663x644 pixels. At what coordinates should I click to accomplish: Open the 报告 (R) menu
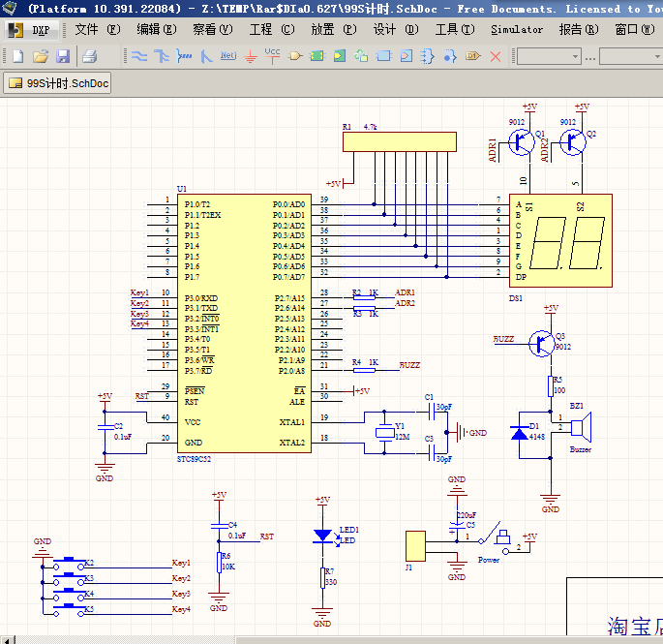(579, 30)
